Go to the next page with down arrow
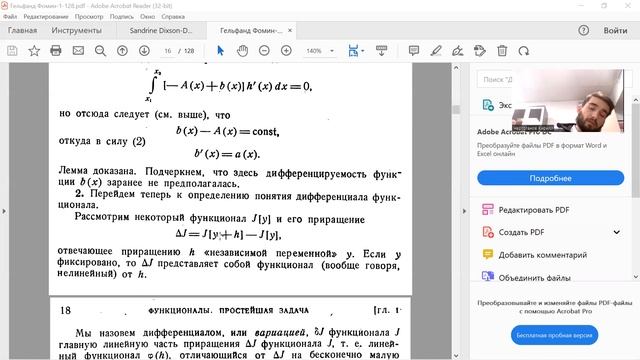The height and width of the screenshot is (360, 640). (x=144, y=51)
